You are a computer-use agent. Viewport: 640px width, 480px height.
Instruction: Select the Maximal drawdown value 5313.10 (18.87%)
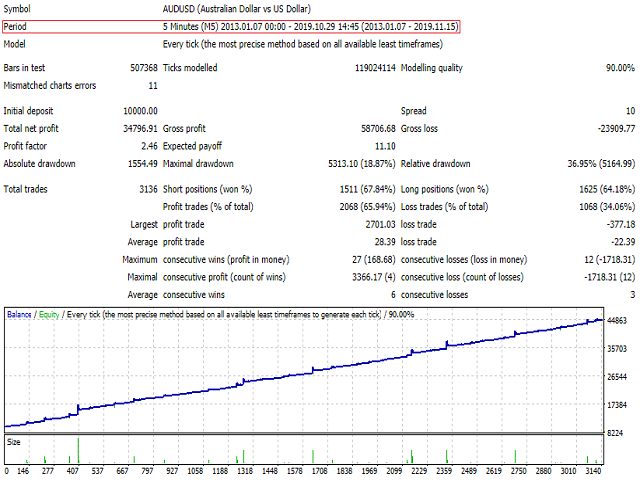[x=362, y=164]
